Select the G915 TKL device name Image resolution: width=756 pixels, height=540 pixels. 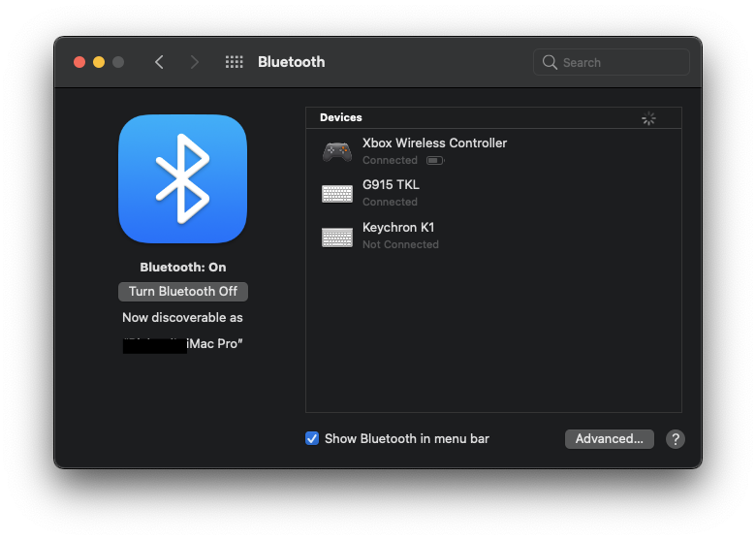coord(391,184)
